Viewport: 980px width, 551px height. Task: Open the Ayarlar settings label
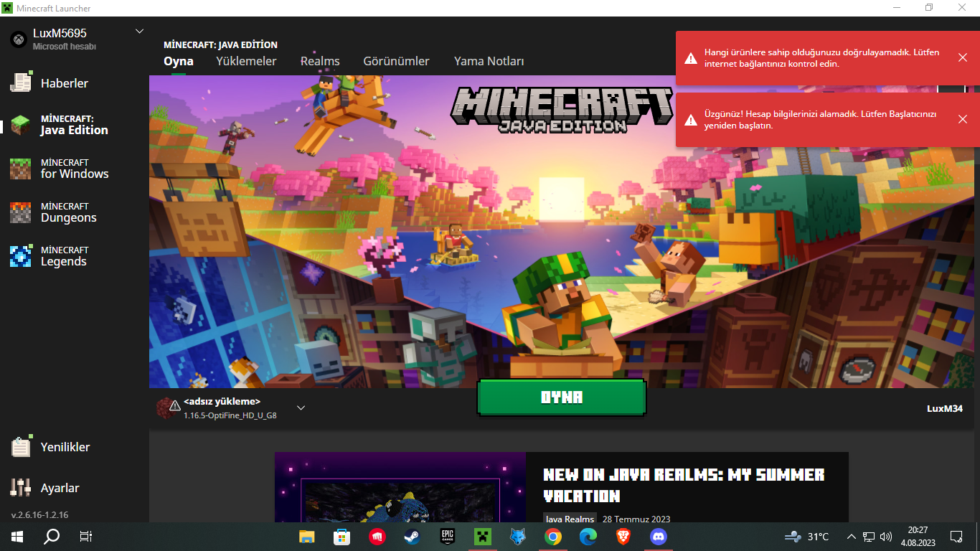tap(60, 488)
